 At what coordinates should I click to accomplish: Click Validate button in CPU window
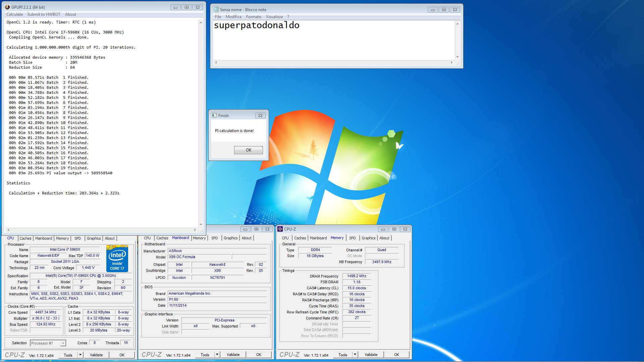tap(96, 355)
